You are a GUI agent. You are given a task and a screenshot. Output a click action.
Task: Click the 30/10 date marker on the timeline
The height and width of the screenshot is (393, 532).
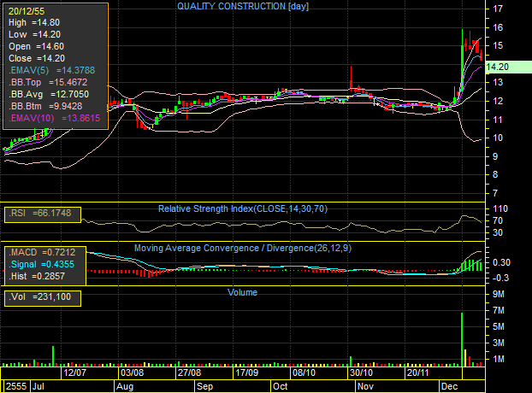pos(361,373)
